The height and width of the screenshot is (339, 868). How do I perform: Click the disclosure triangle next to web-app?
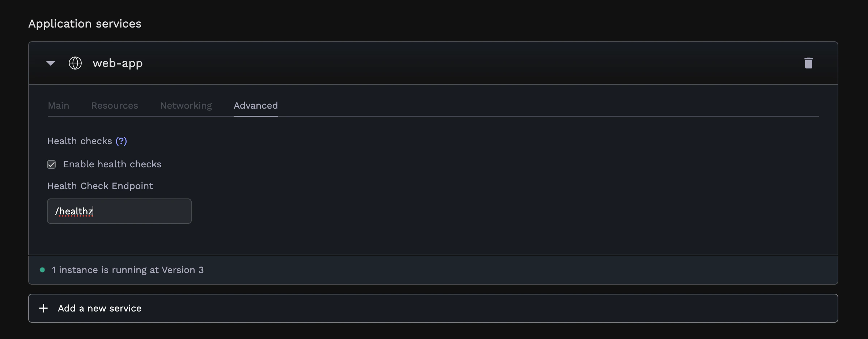click(51, 63)
